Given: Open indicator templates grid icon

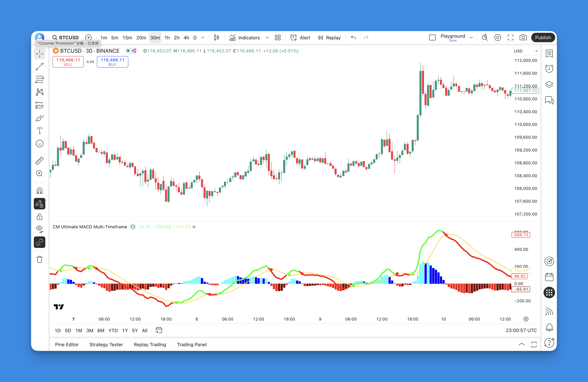Looking at the screenshot, I should click(x=278, y=37).
